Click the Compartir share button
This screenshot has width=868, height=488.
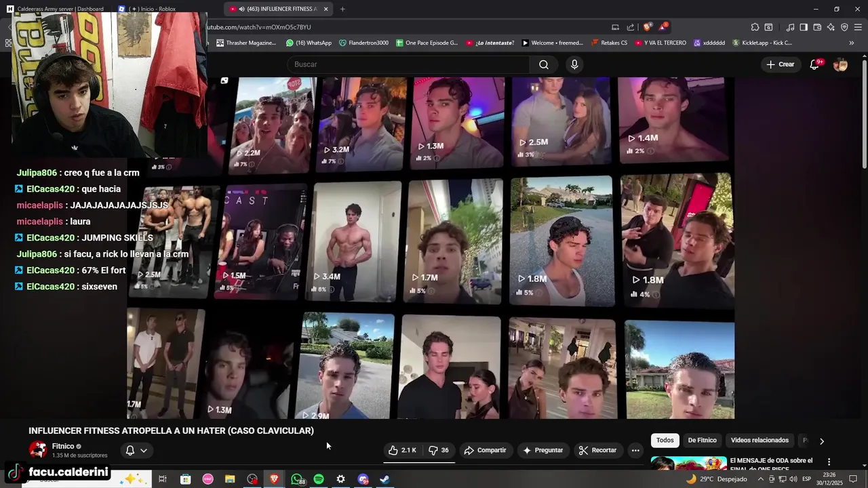(485, 450)
